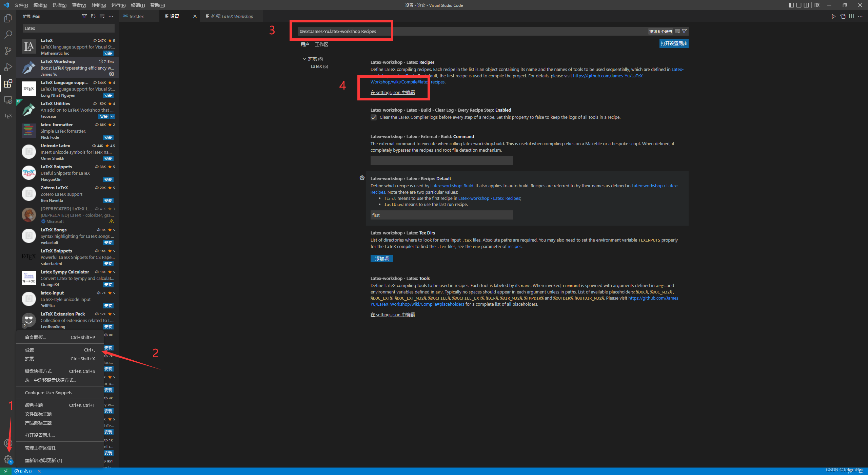Screen dimensions: 868x475
Task: Click manage gear for LaTeX Workshop extension
Action: tap(112, 74)
